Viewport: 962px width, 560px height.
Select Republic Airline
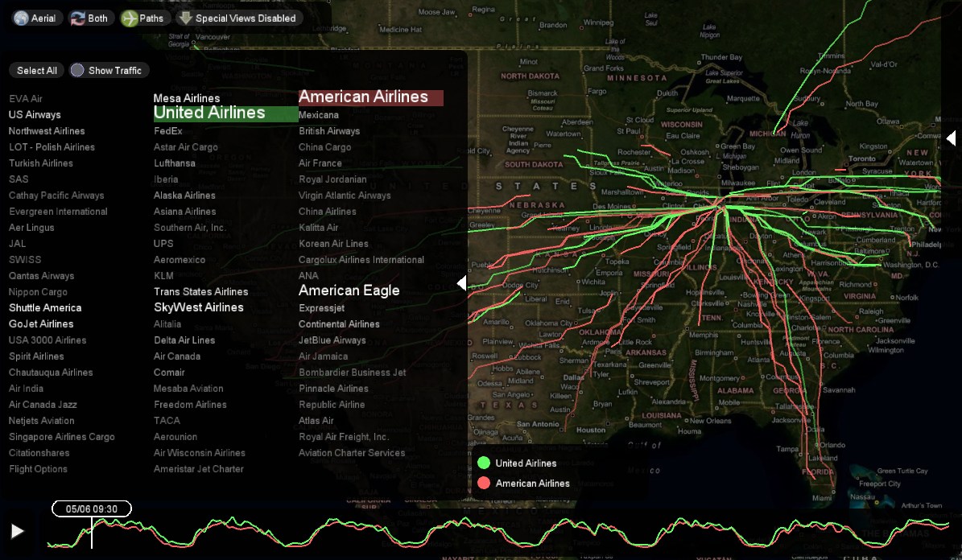coord(332,405)
